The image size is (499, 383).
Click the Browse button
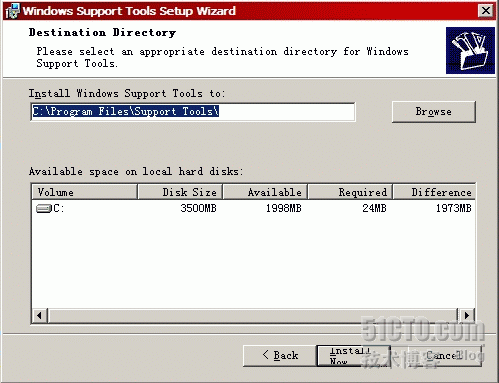[x=433, y=112]
